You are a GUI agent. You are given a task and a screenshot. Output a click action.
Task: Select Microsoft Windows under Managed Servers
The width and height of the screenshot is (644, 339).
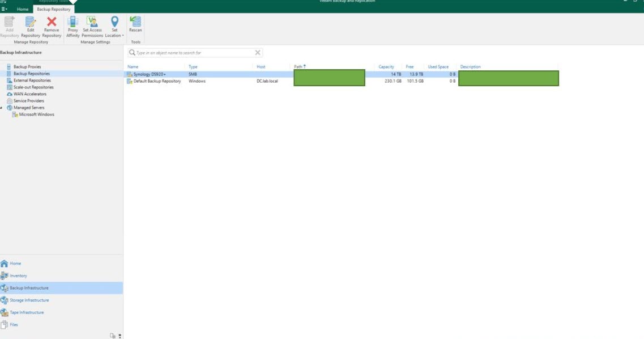[36, 115]
